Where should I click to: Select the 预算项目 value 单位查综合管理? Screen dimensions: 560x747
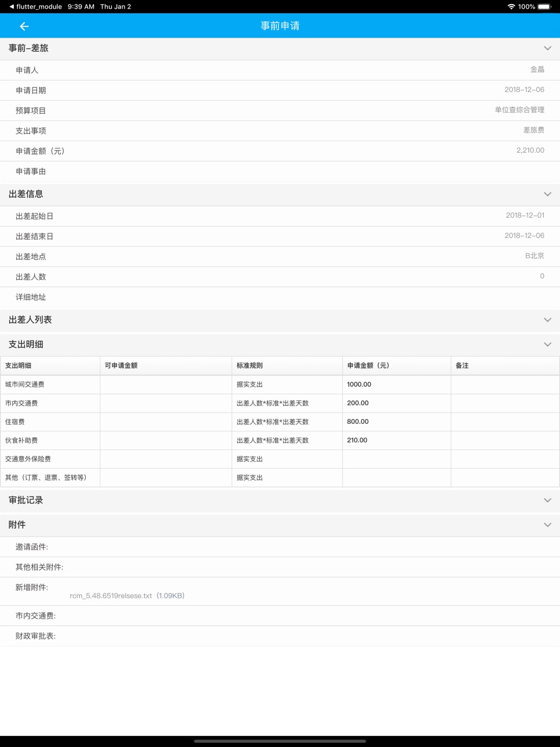(519, 110)
